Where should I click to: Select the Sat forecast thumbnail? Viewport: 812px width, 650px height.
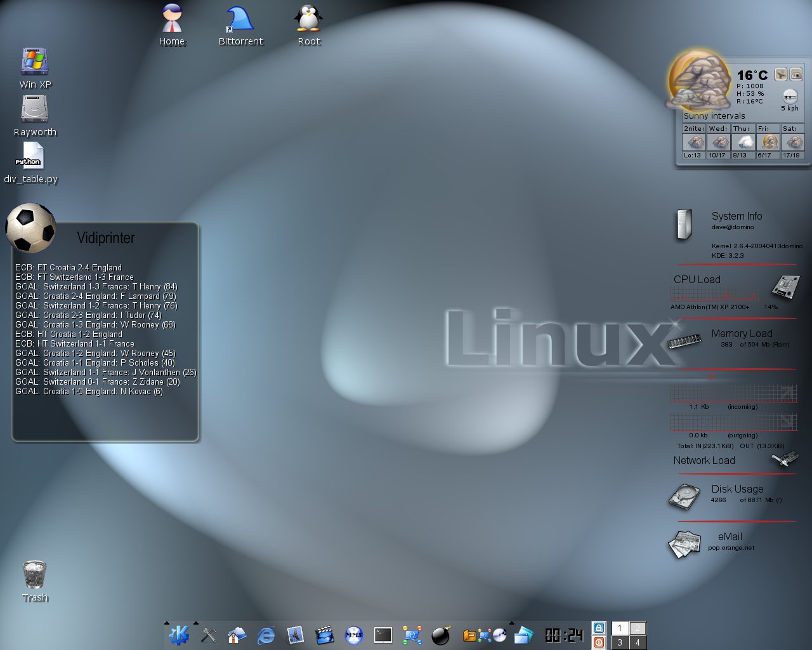792,142
